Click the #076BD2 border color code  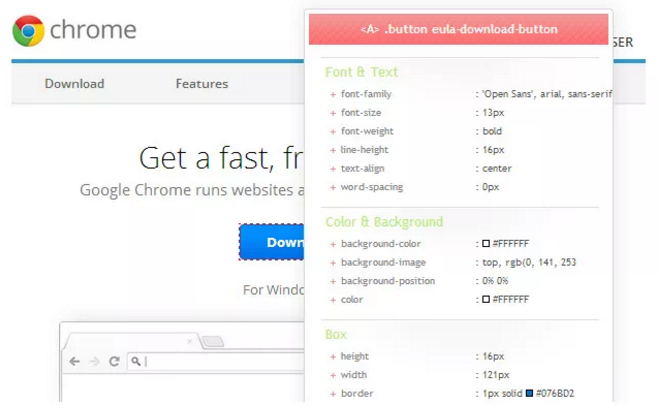pyautogui.click(x=555, y=393)
